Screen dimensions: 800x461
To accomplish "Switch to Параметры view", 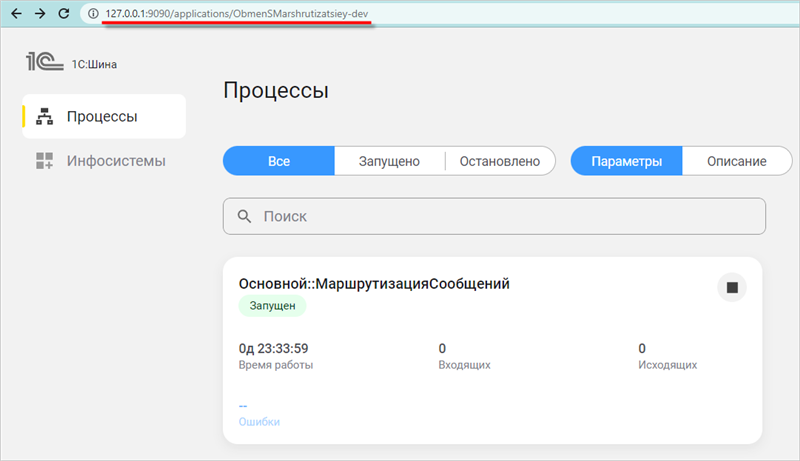I will coord(626,161).
